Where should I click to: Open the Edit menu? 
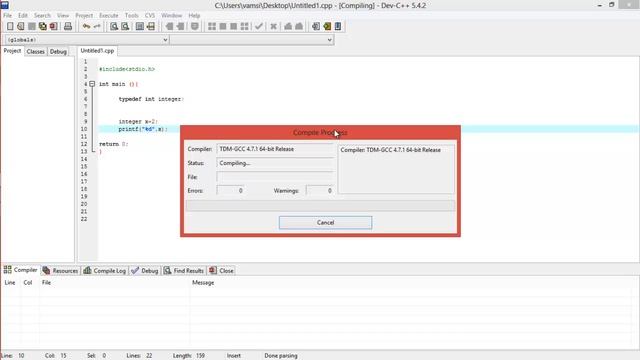coord(23,15)
